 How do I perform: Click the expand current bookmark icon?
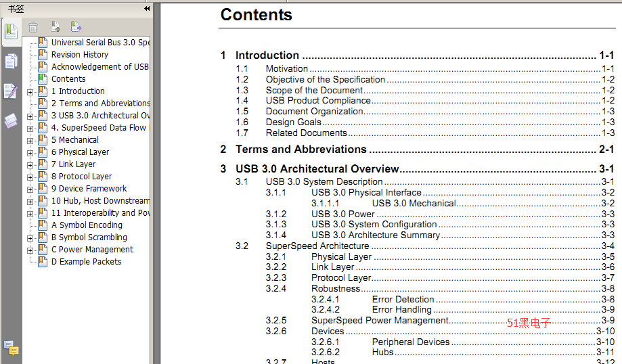click(x=76, y=26)
